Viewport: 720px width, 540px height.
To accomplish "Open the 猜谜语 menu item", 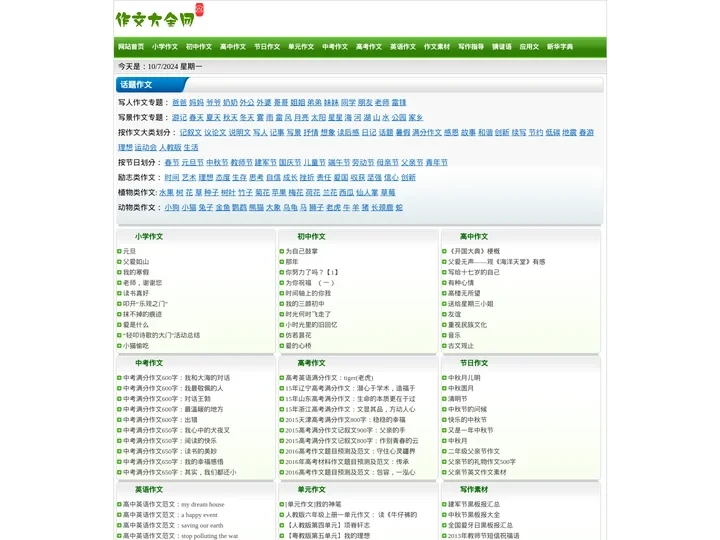I will (x=501, y=47).
